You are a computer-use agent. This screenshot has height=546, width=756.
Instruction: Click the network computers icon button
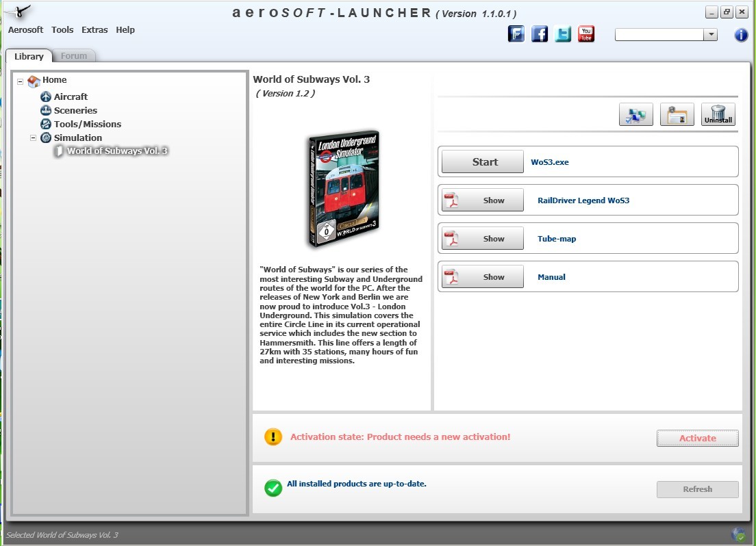click(x=636, y=115)
